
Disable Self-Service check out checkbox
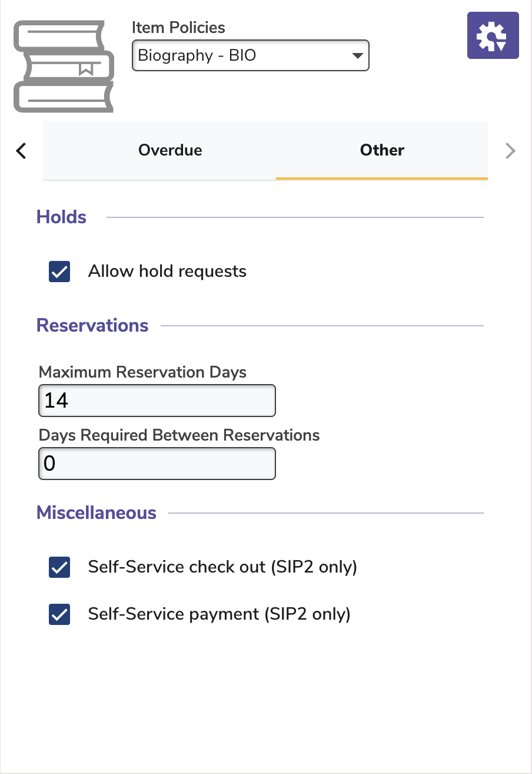pyautogui.click(x=59, y=567)
